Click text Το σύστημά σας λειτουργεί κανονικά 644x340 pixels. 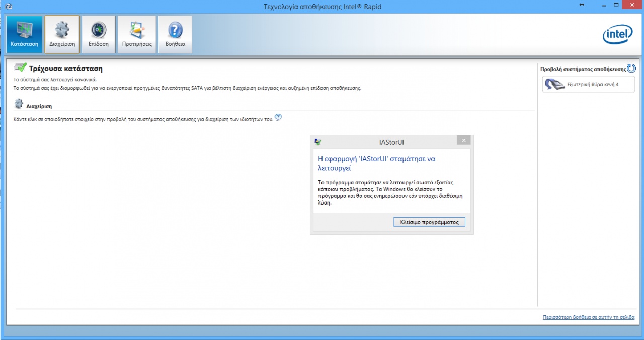click(55, 80)
